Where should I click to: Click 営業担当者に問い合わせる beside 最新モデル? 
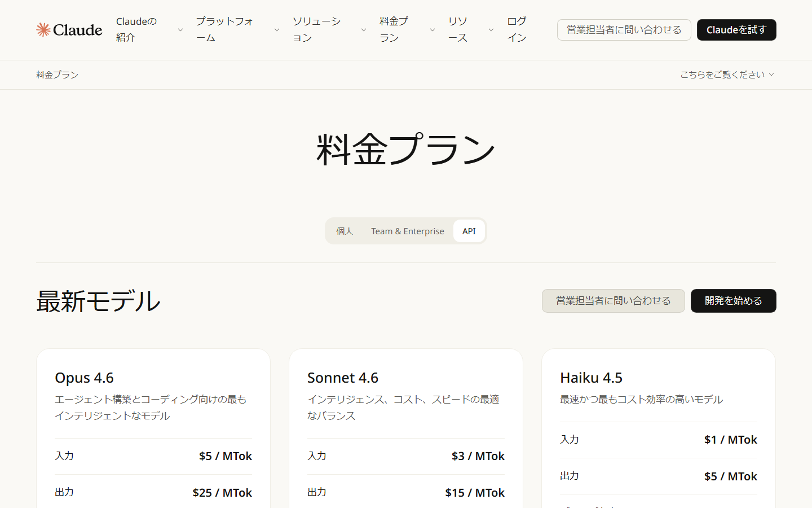(x=614, y=301)
